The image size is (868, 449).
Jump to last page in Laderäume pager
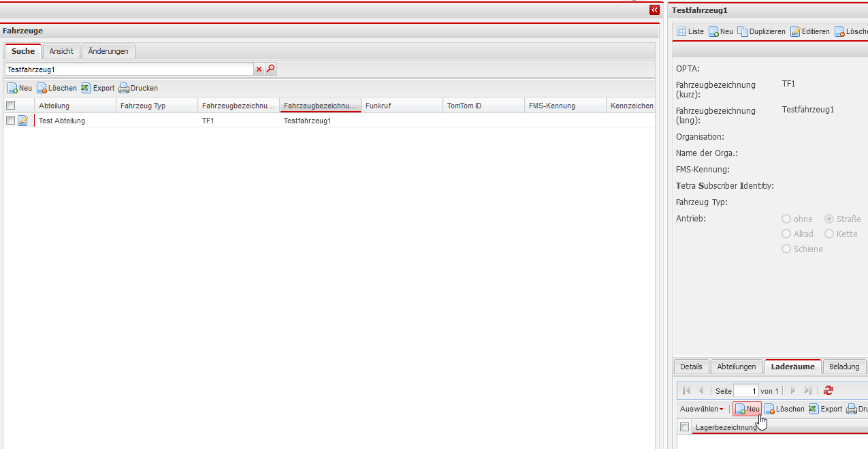[x=808, y=391]
